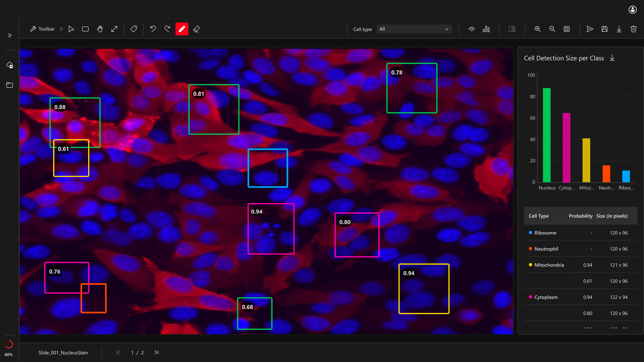
Task: Select the Eraser tool
Action: [196, 29]
